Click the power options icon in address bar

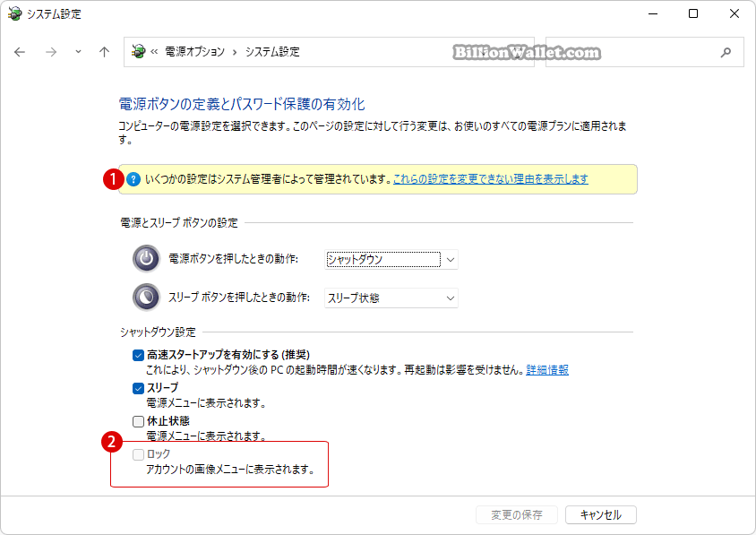pyautogui.click(x=138, y=51)
